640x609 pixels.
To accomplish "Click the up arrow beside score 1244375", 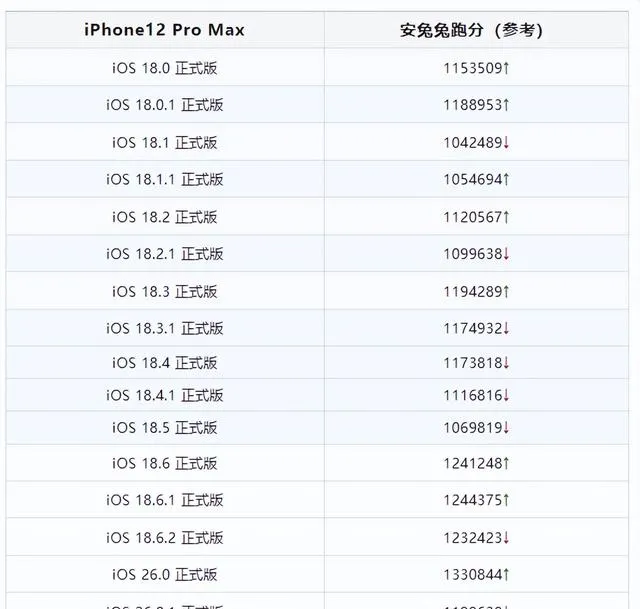I will click(x=506, y=500).
